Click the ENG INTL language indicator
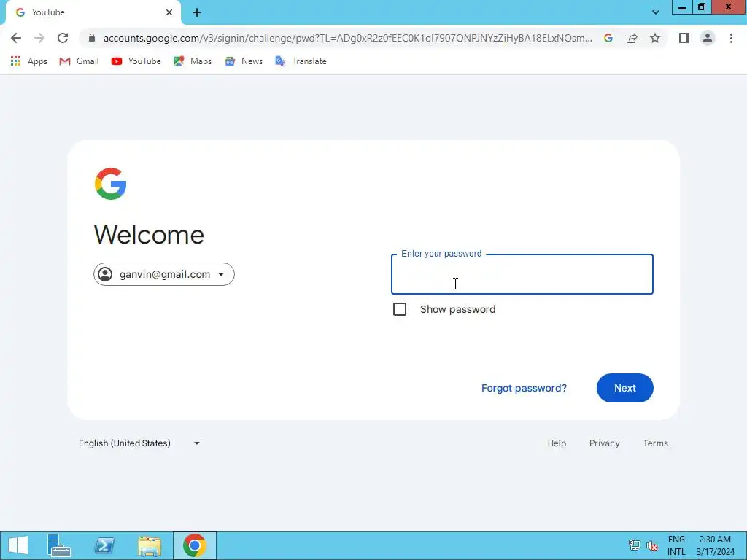747x560 pixels. [x=676, y=545]
